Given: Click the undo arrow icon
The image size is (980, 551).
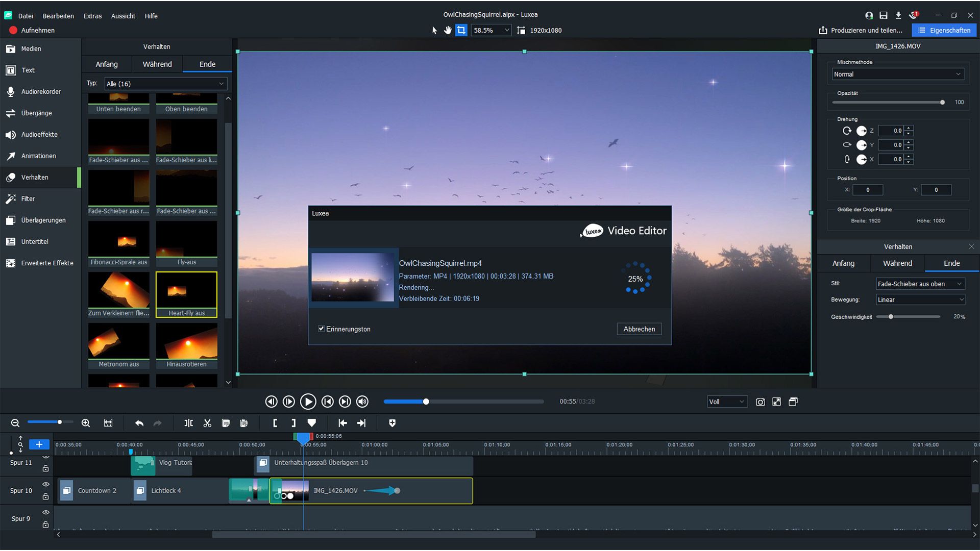Looking at the screenshot, I should 139,423.
